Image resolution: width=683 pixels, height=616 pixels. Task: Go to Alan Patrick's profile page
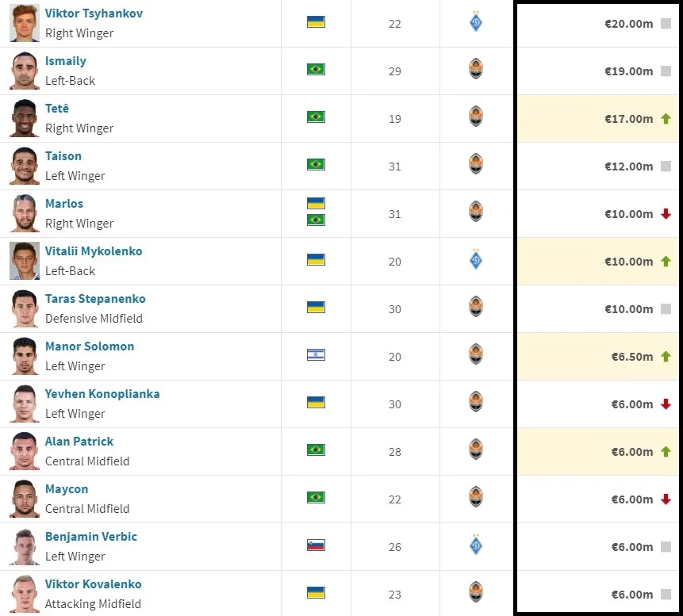pyautogui.click(x=79, y=442)
